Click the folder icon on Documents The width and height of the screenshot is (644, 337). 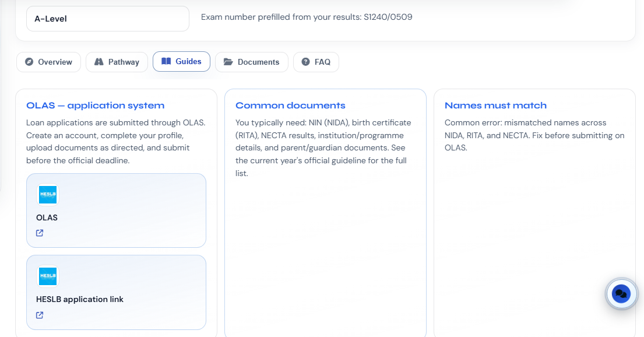(228, 62)
